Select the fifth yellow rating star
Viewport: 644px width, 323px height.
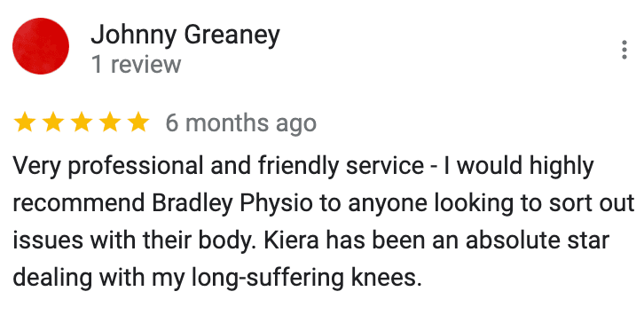point(138,122)
